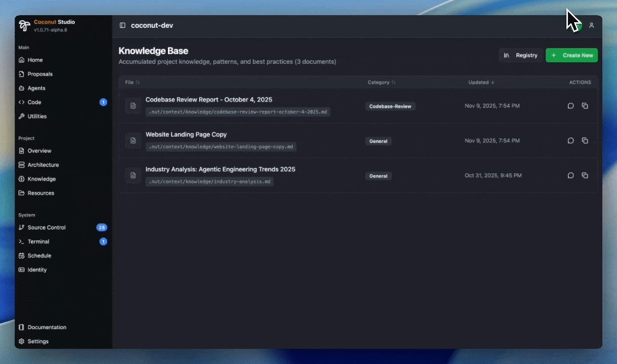This screenshot has width=617, height=364.
Task: Click the version label v1.0.71-alpha.8
Action: point(51,30)
